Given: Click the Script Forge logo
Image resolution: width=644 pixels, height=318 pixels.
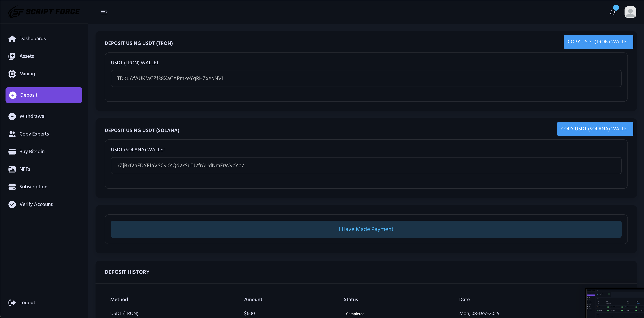Looking at the screenshot, I should (x=44, y=12).
